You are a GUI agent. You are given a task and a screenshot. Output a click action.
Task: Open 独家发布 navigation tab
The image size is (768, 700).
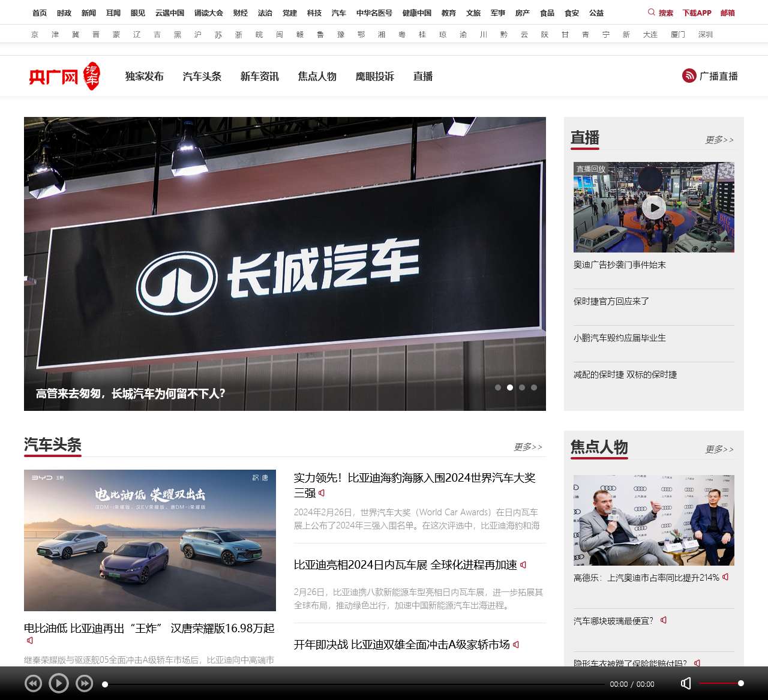click(x=145, y=76)
